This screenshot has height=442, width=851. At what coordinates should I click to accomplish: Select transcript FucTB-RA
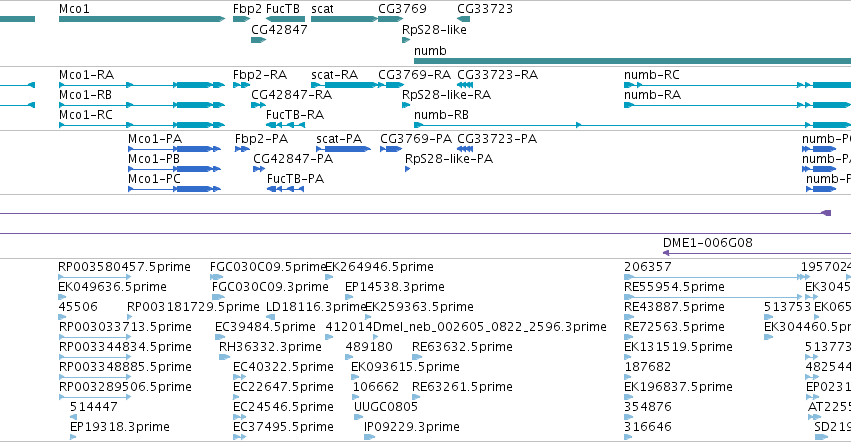coord(285,125)
